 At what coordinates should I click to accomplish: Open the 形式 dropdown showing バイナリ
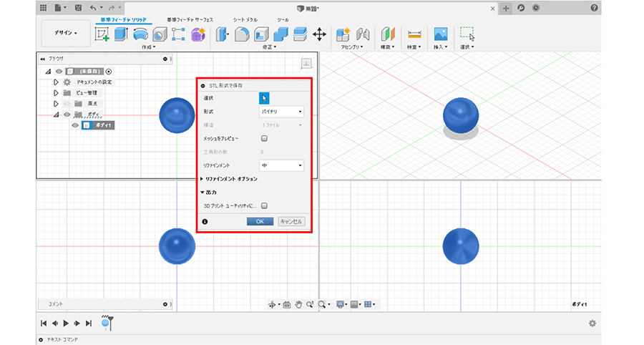[281, 112]
